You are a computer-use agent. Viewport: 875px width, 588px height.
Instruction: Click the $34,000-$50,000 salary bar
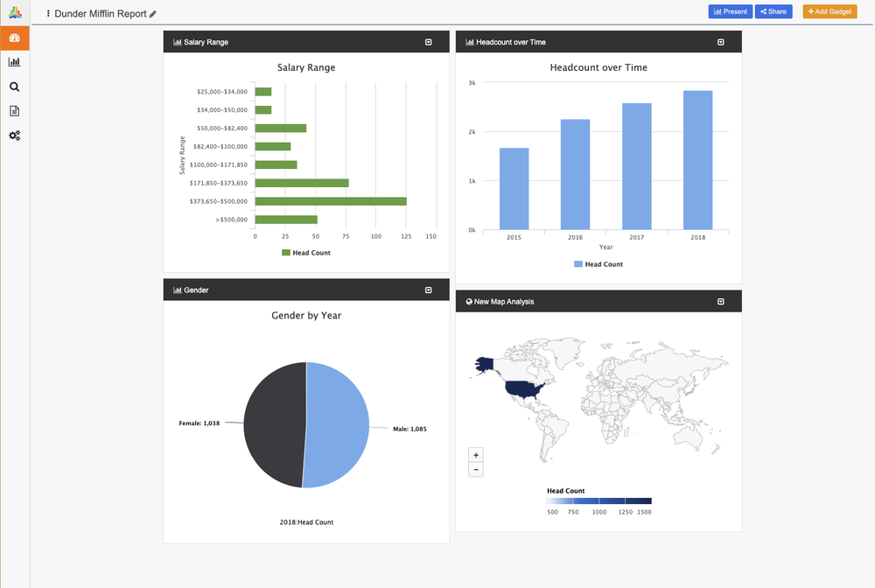(263, 110)
